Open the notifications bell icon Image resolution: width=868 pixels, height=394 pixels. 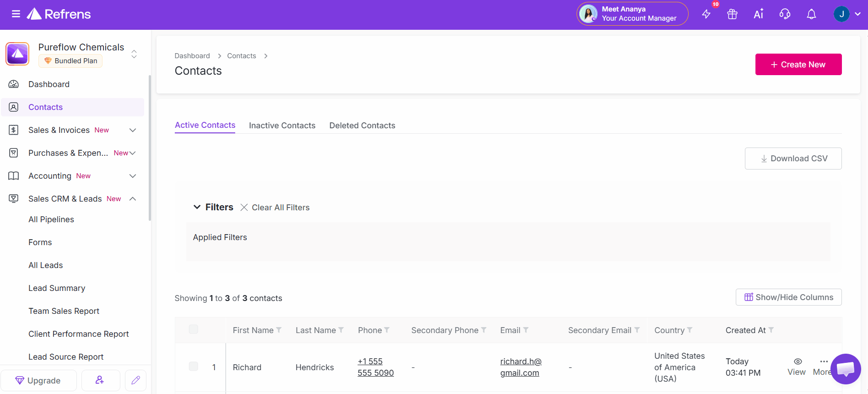(811, 14)
